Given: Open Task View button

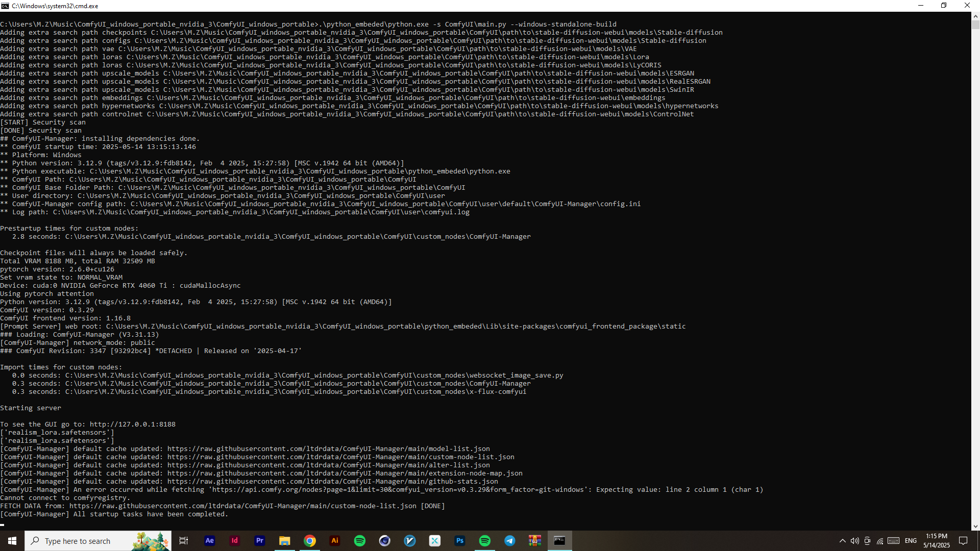Looking at the screenshot, I should [x=184, y=541].
